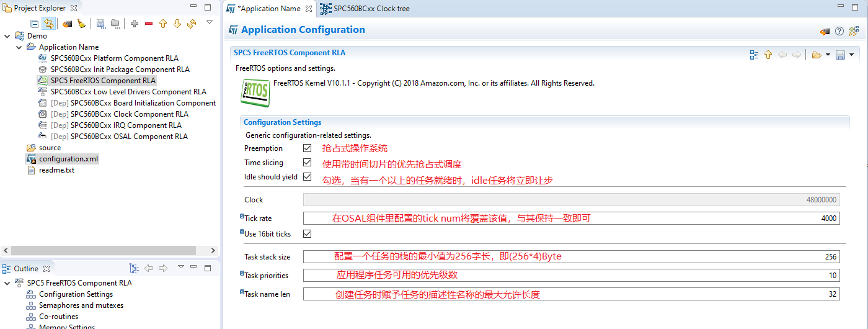Viewport: 868px width, 329px height.
Task: Open the source folder
Action: [x=50, y=148]
